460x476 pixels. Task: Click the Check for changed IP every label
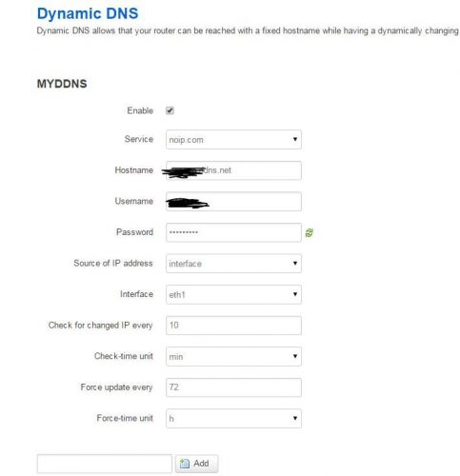(100, 326)
